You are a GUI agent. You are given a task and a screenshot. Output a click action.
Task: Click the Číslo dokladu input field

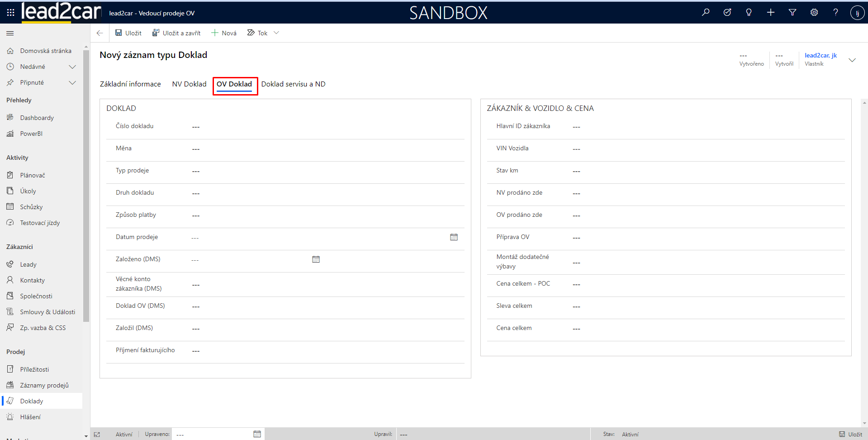click(x=326, y=127)
